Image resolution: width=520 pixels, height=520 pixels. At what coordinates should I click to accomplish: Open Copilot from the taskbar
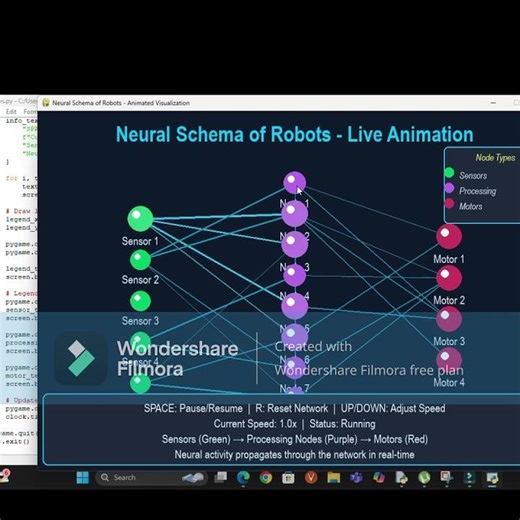pos(379,478)
